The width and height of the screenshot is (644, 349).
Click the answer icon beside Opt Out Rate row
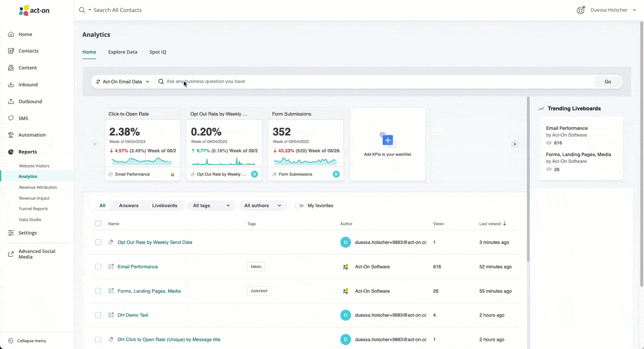point(111,242)
